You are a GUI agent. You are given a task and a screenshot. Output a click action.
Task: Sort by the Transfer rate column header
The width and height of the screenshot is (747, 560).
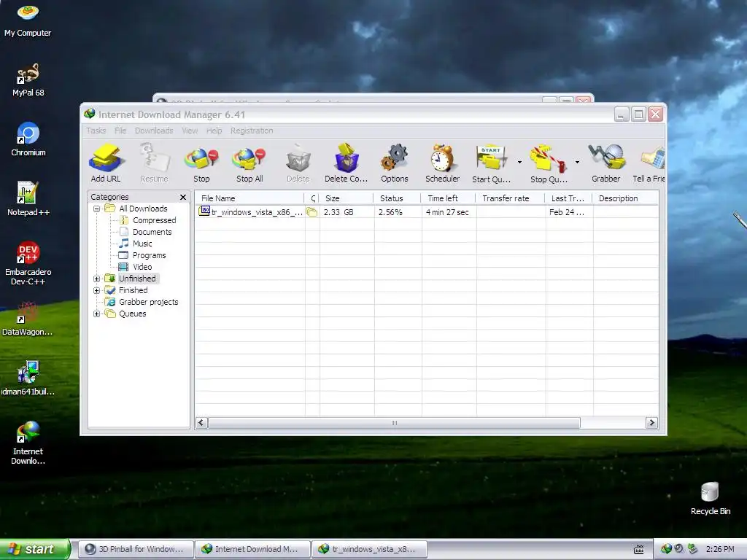(x=510, y=198)
